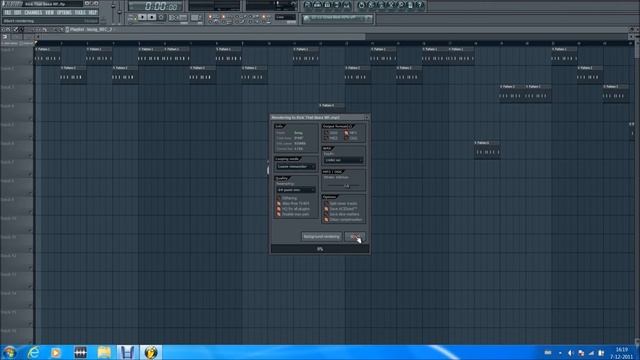Open the HELP menu
The width and height of the screenshot is (640, 360).
[x=93, y=13]
